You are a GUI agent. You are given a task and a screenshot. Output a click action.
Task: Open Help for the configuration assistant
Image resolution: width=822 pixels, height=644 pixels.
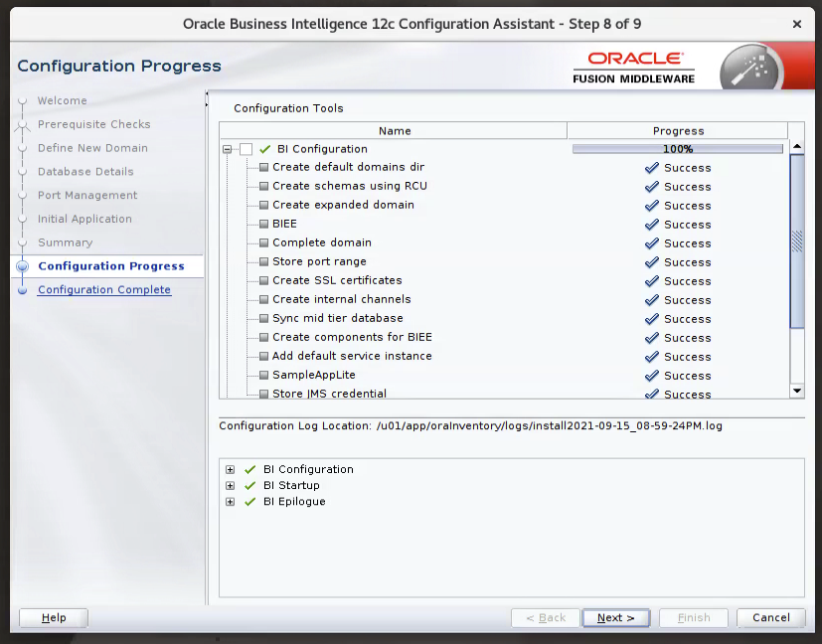[x=54, y=618]
